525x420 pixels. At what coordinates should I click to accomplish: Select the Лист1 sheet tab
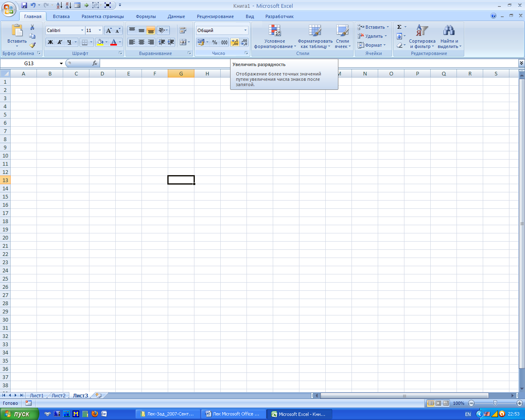(x=37, y=395)
